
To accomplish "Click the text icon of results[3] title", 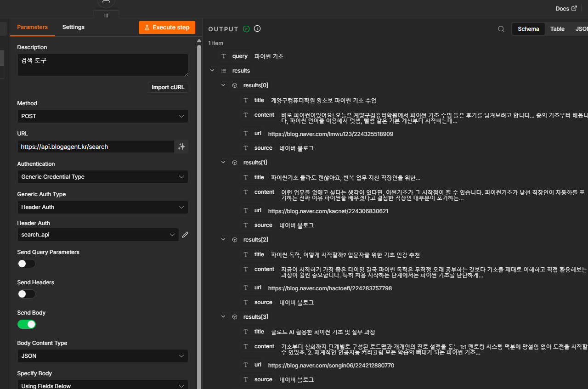I will (x=246, y=332).
